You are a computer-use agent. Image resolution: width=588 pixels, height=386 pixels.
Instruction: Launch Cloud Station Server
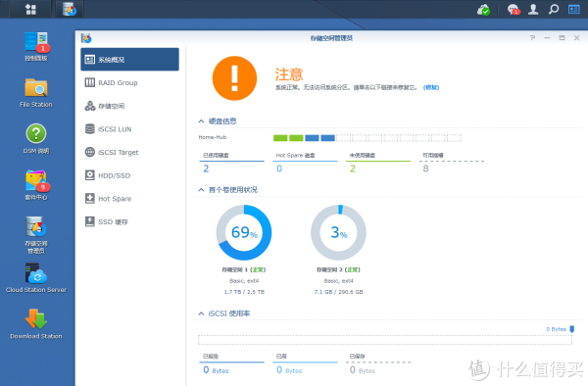36,277
